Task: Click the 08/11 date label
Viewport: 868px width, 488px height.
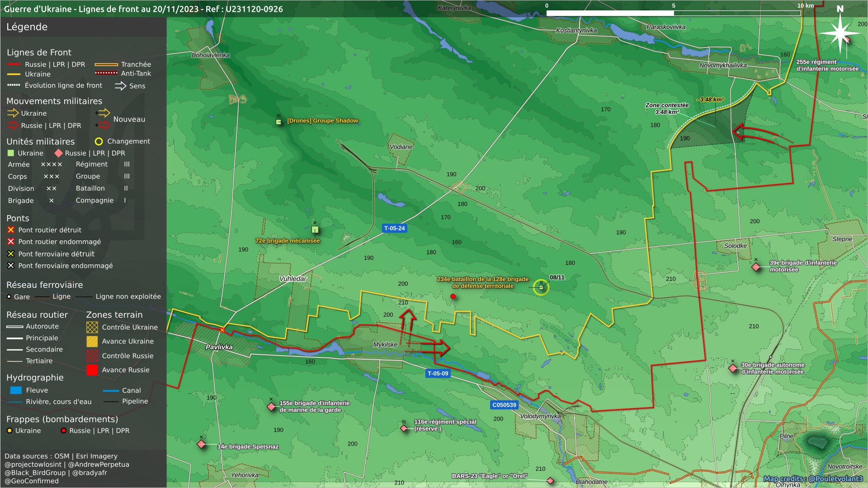Action: point(557,277)
